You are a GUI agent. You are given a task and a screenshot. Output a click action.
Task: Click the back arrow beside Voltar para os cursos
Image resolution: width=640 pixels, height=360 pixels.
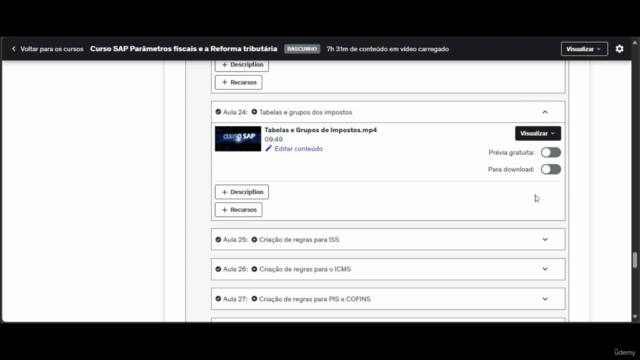(x=13, y=49)
